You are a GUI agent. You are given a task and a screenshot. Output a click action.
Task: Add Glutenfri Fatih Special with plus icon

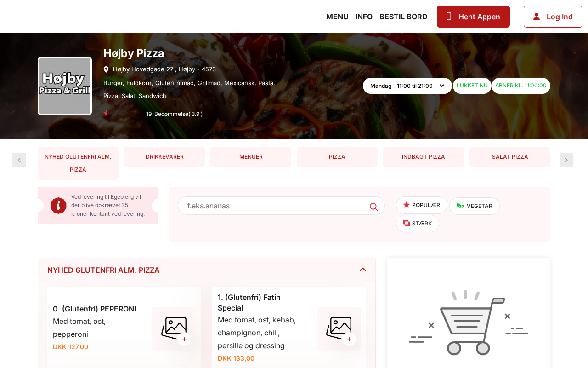[x=349, y=339]
